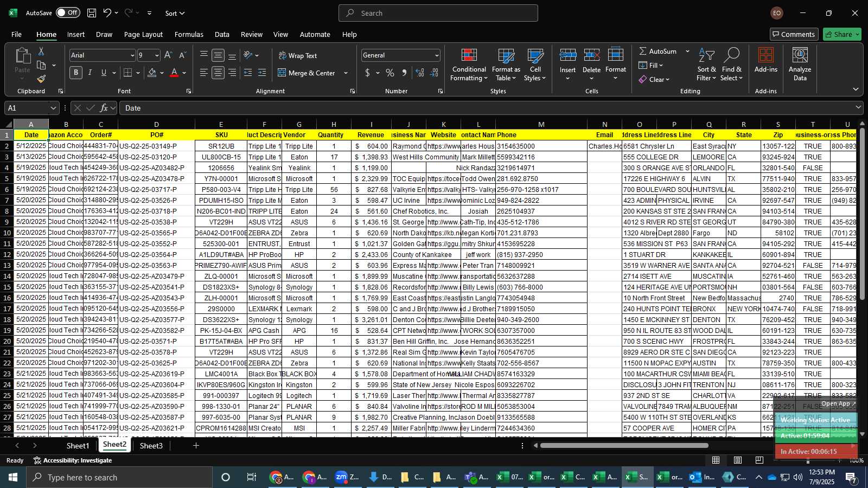Open Format as Table gallery
This screenshot has height=488, width=868.
(506, 65)
